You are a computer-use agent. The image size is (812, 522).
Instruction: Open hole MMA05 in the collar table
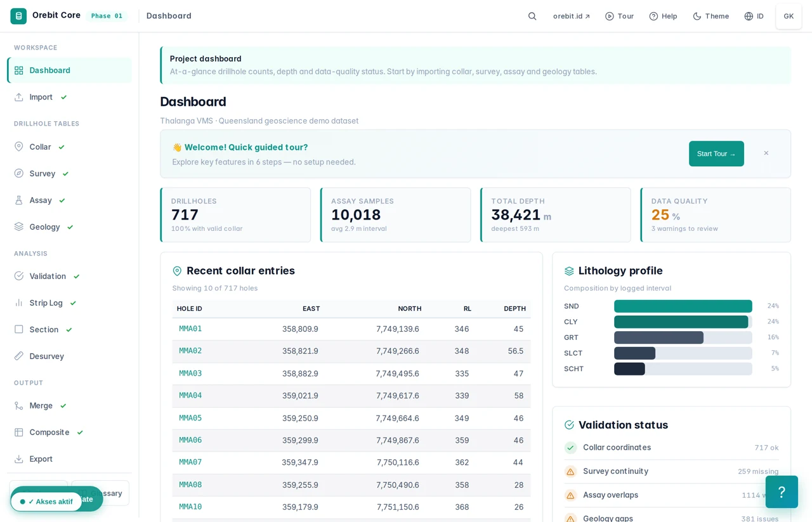click(190, 418)
